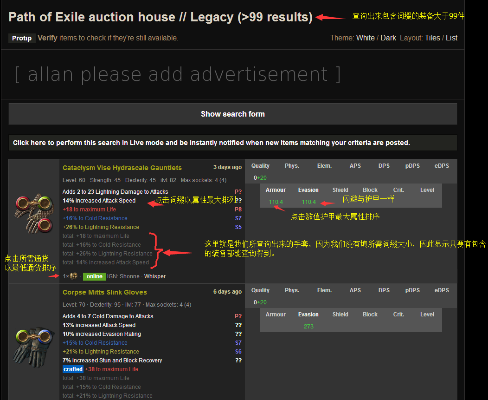Viewport: 488px width, 400px height.
Task: Open the Path of Exile auction house title
Action: coord(160,17)
